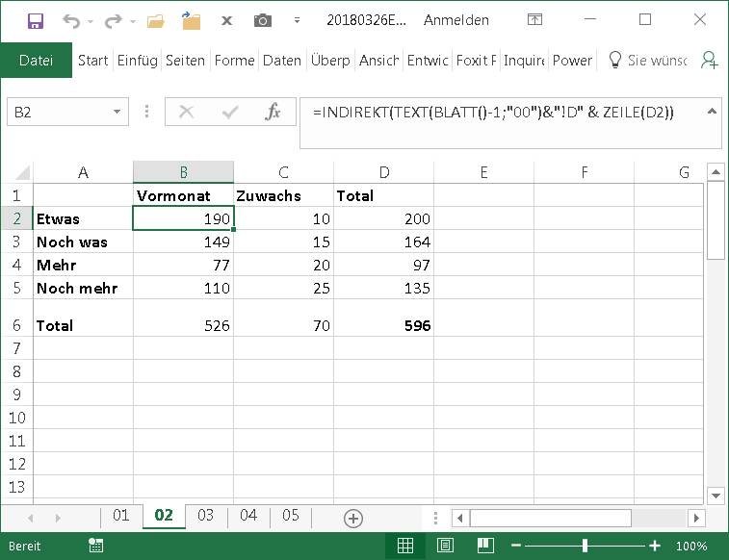The image size is (729, 560).
Task: Click into the formula bar text
Action: click(x=493, y=113)
